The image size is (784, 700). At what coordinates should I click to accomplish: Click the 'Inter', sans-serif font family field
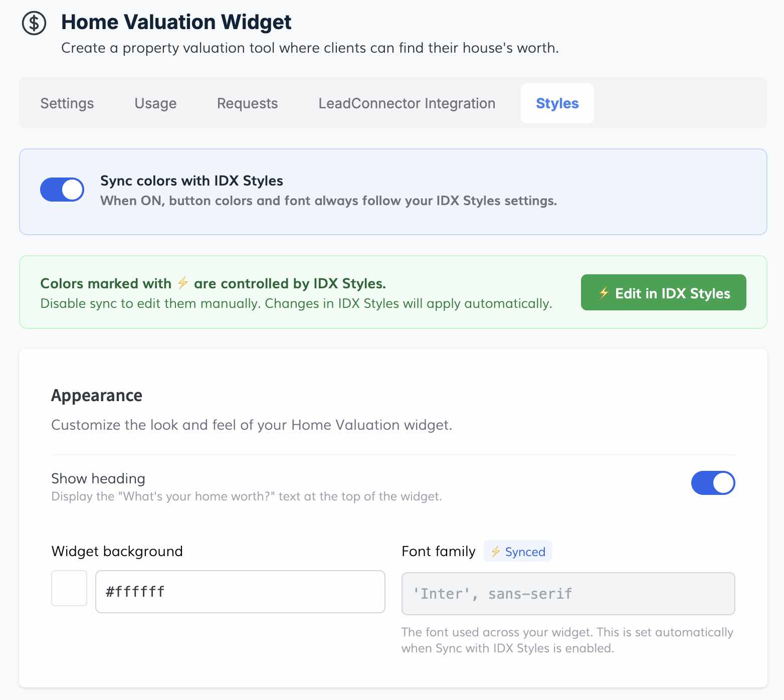568,594
